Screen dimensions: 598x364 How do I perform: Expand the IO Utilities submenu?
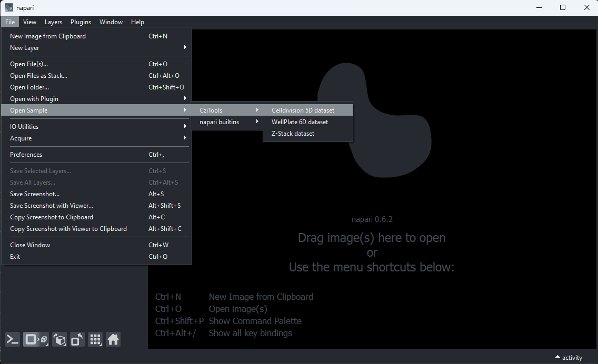point(96,127)
